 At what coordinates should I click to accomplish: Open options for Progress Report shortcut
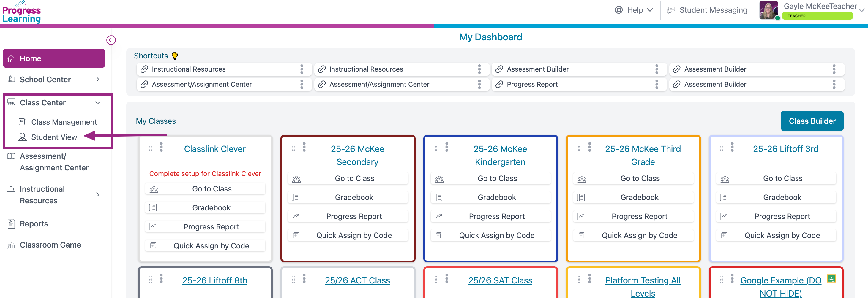point(657,84)
